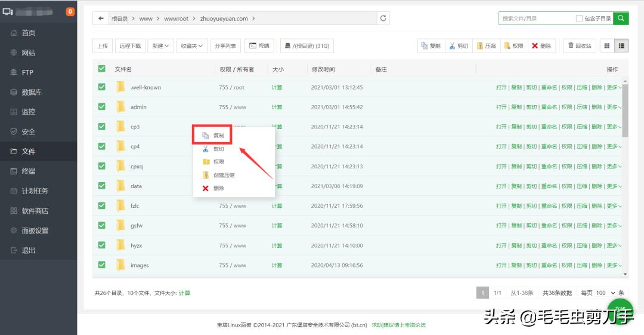The height and width of the screenshot is (335, 644).
Task: Open the 首页 home icon in sidebar
Action: click(x=14, y=33)
